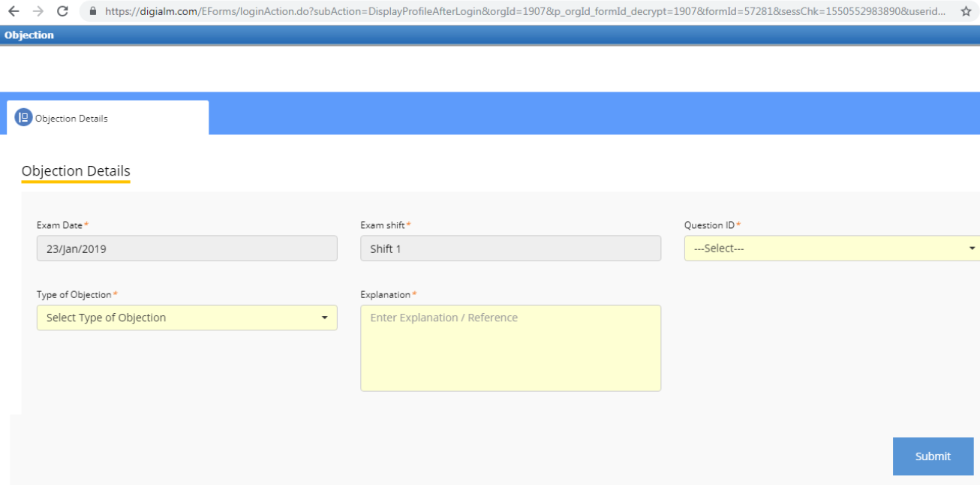Click the Objection Details section heading
980x485 pixels.
[76, 171]
